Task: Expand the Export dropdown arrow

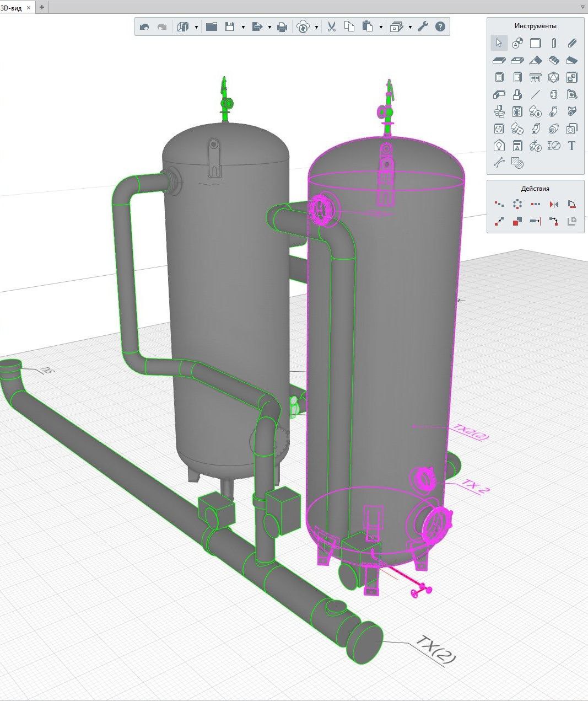Action: tap(269, 27)
